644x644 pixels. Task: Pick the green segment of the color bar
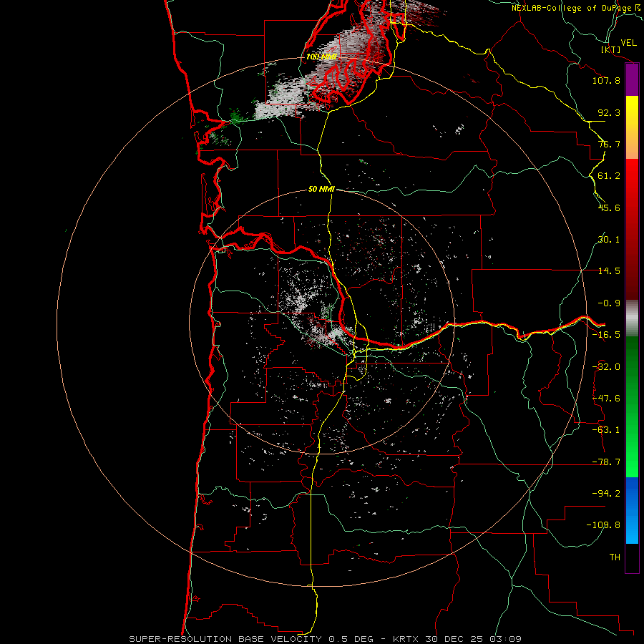[632, 406]
